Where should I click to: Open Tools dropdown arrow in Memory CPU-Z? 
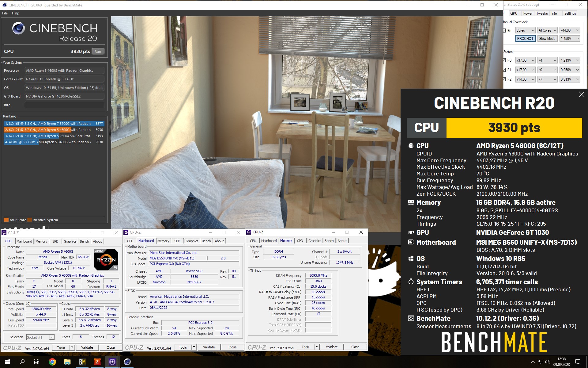pyautogui.click(x=317, y=347)
